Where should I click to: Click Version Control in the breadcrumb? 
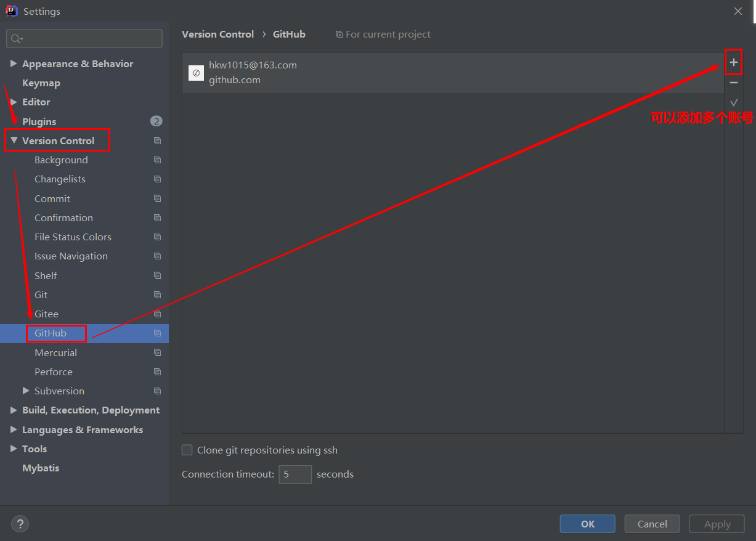[x=217, y=35]
